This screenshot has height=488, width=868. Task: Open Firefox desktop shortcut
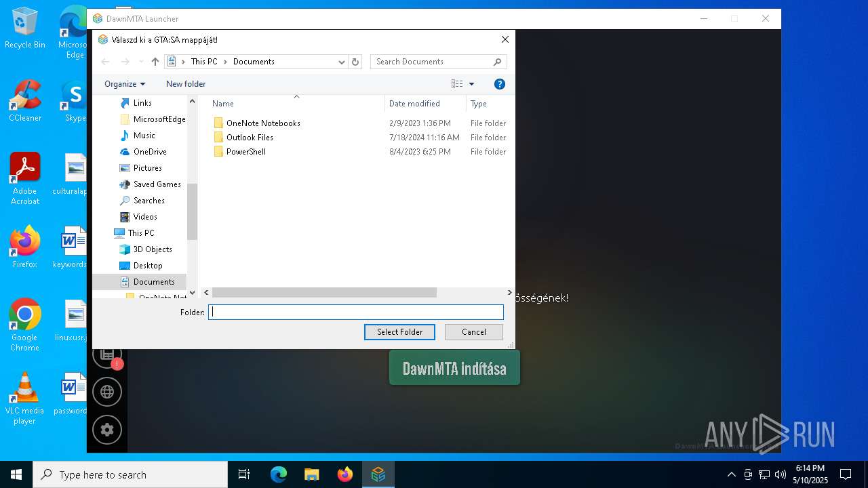click(x=25, y=247)
